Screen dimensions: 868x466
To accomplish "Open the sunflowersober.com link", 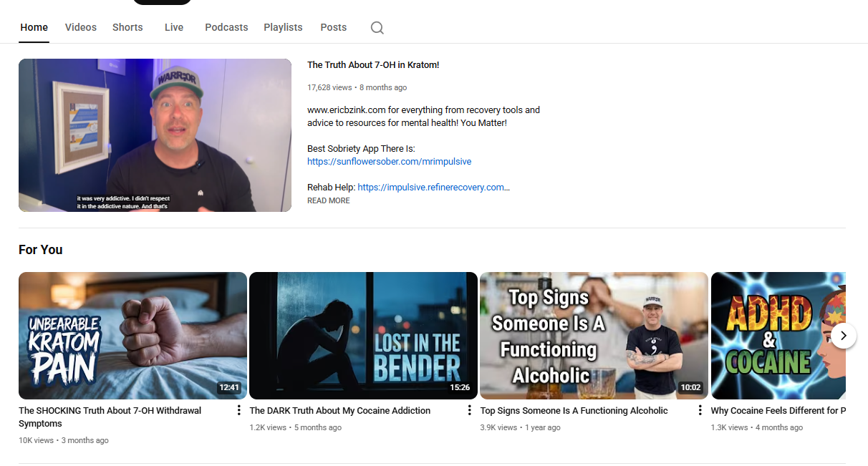I will point(389,162).
